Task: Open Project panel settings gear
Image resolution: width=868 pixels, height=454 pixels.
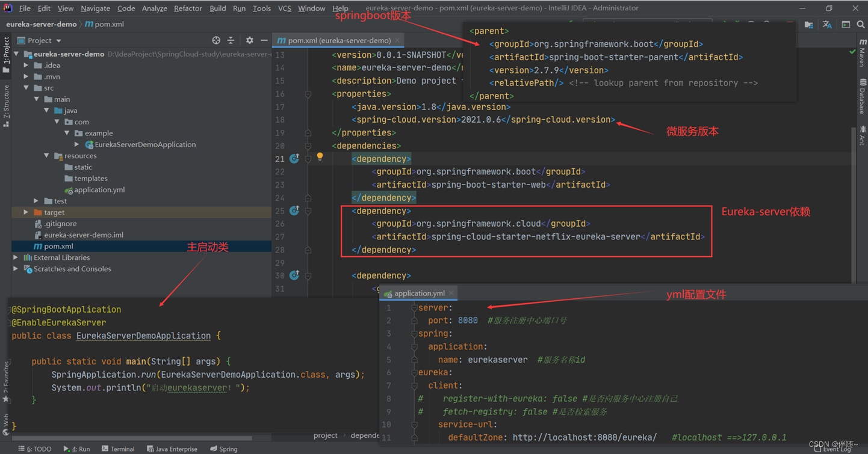Action: click(x=249, y=40)
